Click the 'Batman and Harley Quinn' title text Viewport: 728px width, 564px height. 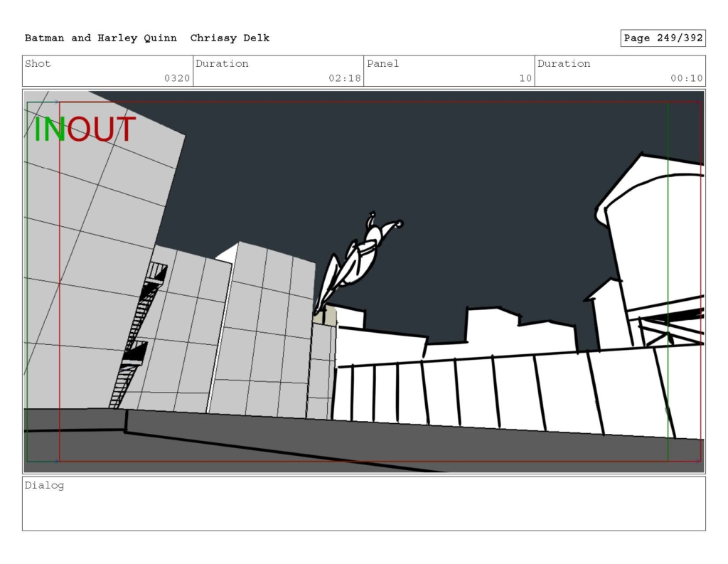pyautogui.click(x=101, y=38)
